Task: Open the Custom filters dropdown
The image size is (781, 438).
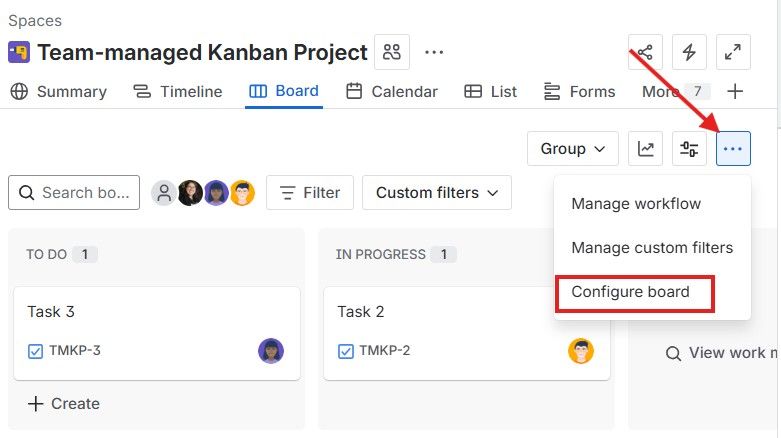Action: (x=437, y=193)
